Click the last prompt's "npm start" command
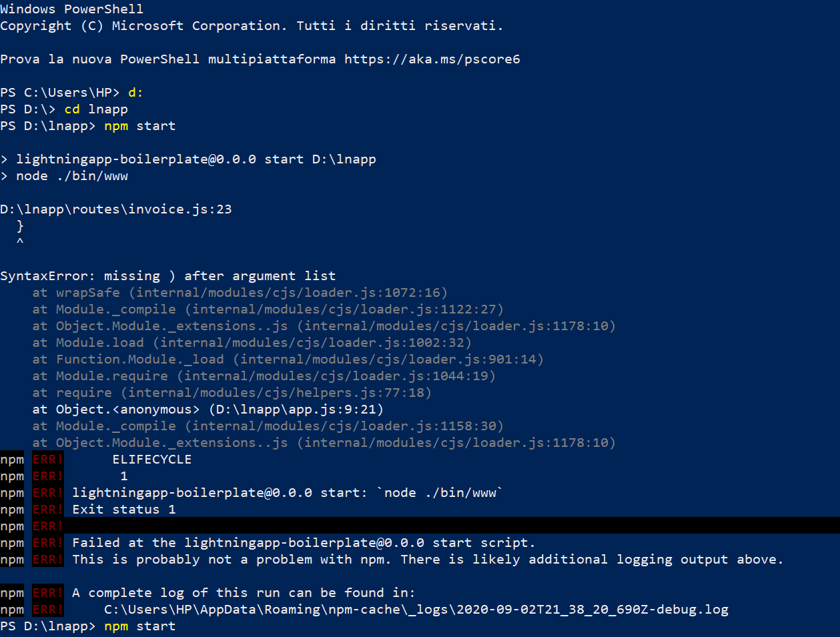Screen dimensions: 840x637 140,626
